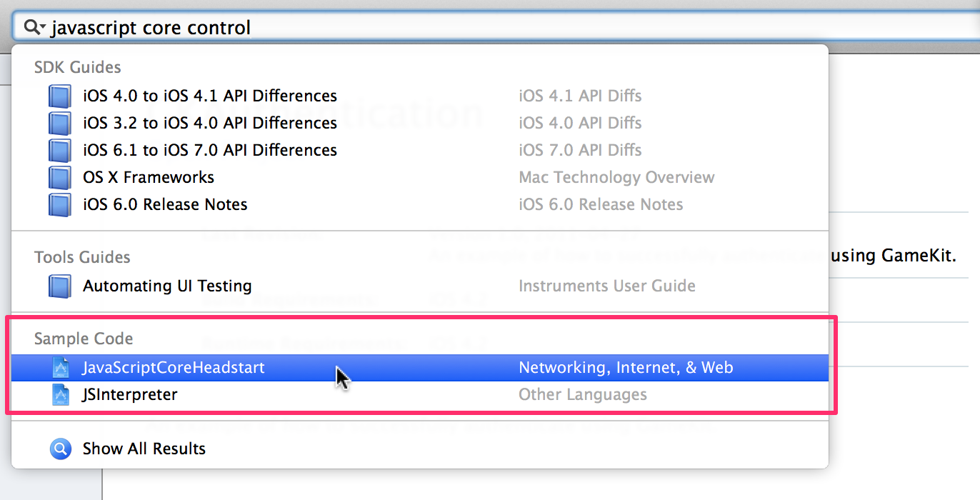Click the magnifier icon beside Show All Results
980x500 pixels.
point(61,449)
